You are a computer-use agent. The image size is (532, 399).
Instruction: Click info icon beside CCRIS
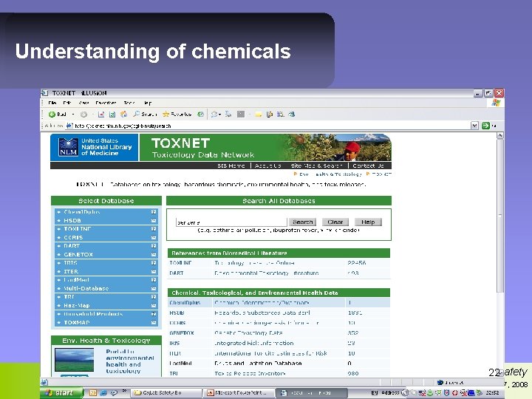(x=154, y=237)
